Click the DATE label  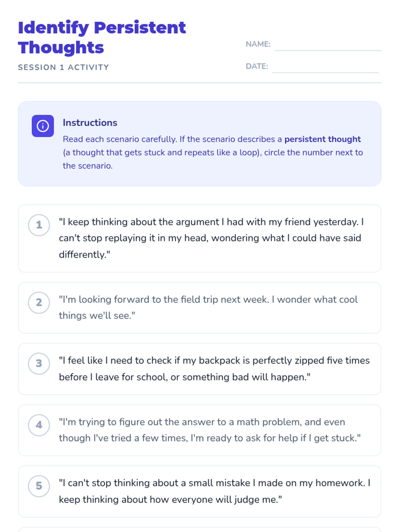tap(257, 66)
